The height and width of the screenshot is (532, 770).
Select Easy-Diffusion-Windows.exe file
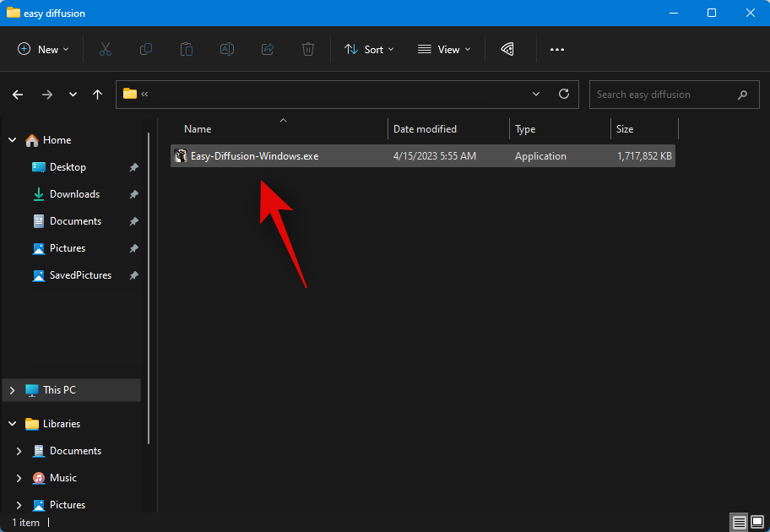(254, 156)
